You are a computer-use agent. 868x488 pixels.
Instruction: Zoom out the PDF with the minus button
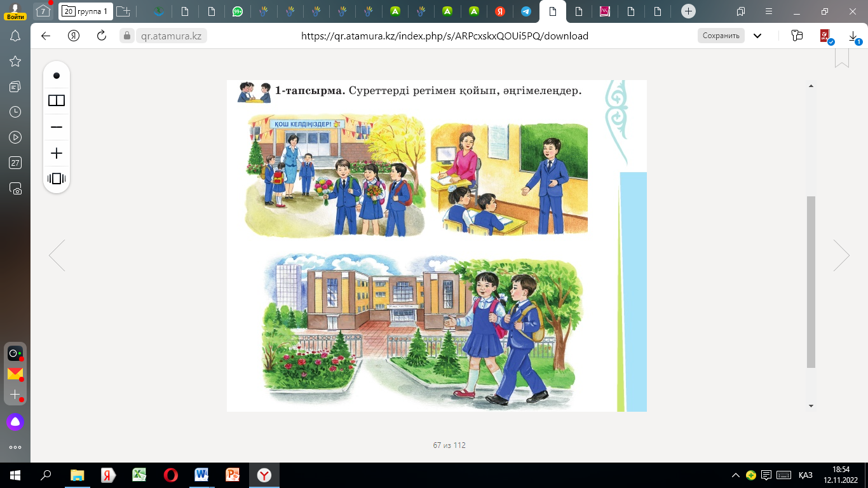(57, 127)
